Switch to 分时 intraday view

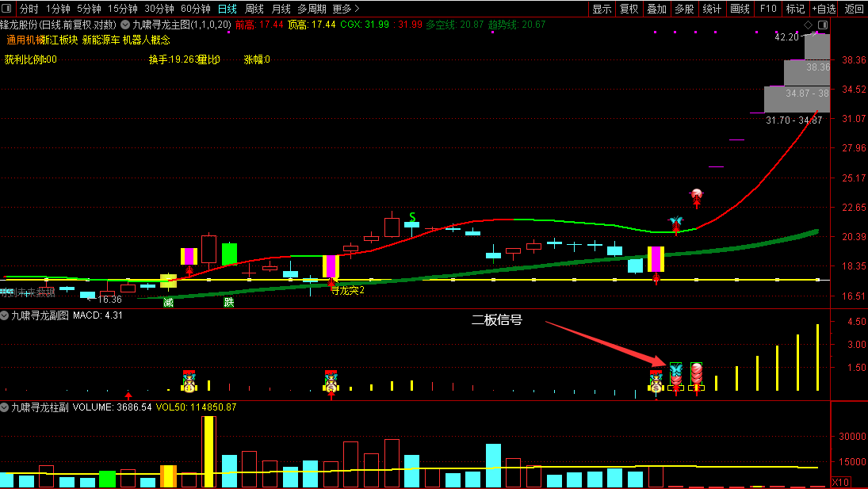(x=29, y=9)
